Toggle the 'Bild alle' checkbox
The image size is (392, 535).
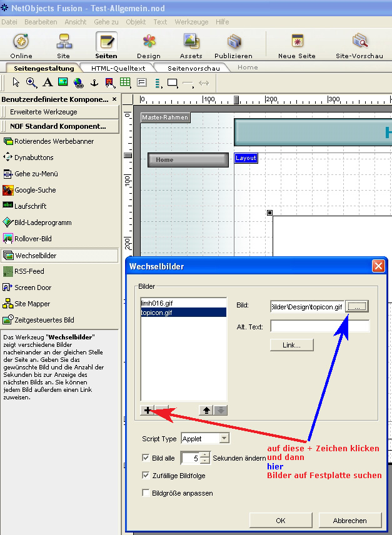click(x=146, y=458)
